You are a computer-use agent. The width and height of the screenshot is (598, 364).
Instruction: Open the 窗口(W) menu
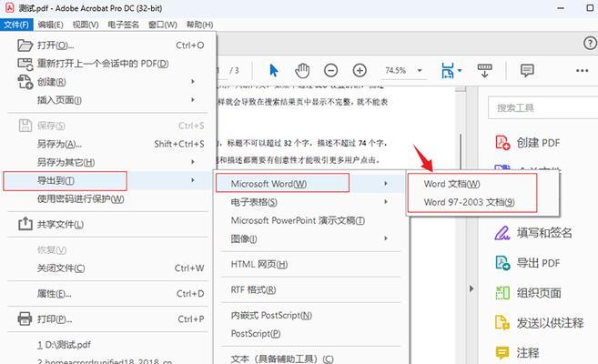(163, 25)
